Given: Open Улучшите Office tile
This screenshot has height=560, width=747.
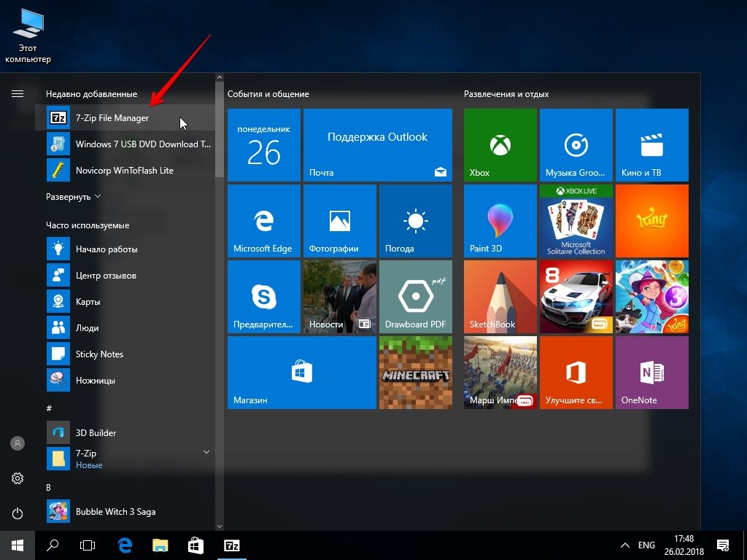Looking at the screenshot, I should point(576,373).
